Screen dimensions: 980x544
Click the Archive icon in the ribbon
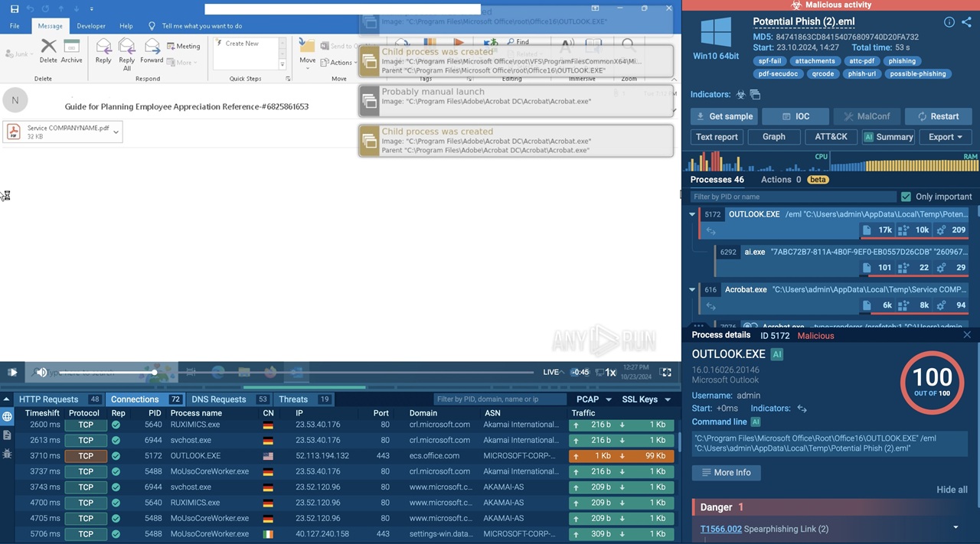click(72, 51)
